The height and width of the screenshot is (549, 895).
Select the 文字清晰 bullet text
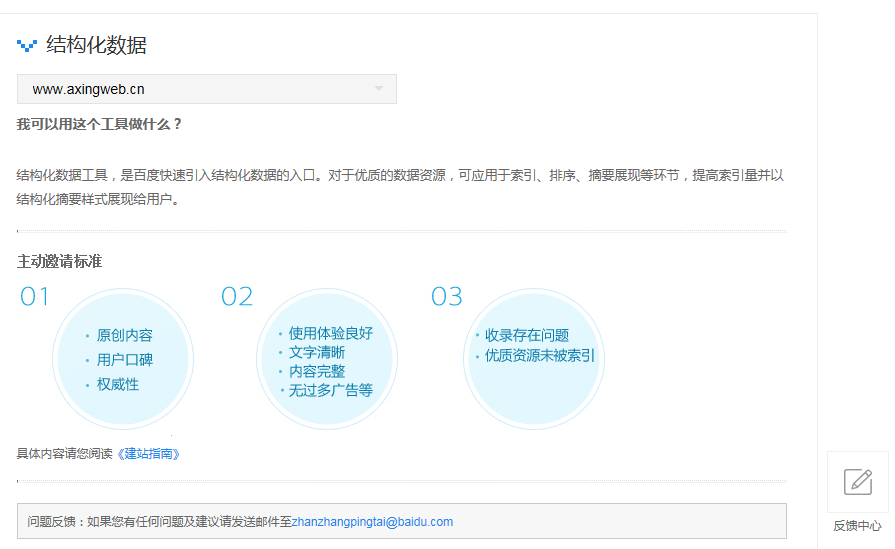point(317,352)
